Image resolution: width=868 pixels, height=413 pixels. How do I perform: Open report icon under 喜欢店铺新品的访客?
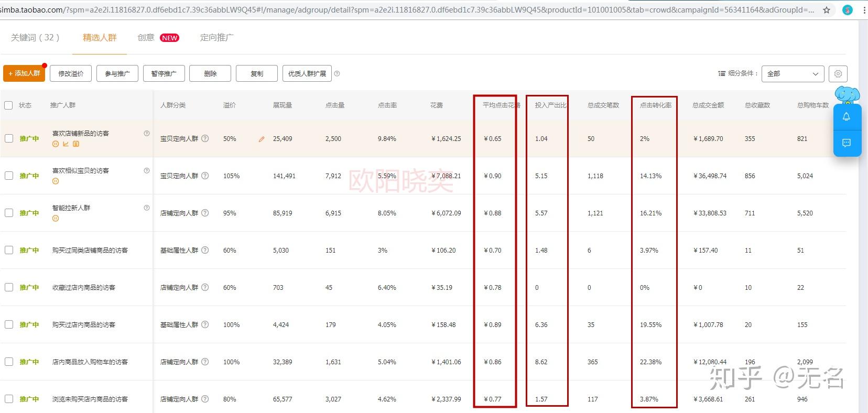pos(76,144)
